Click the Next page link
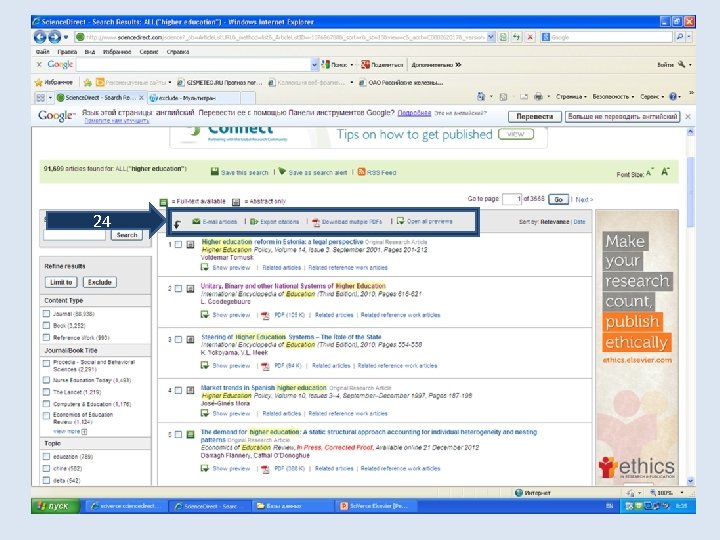The image size is (720, 540). pyautogui.click(x=584, y=199)
